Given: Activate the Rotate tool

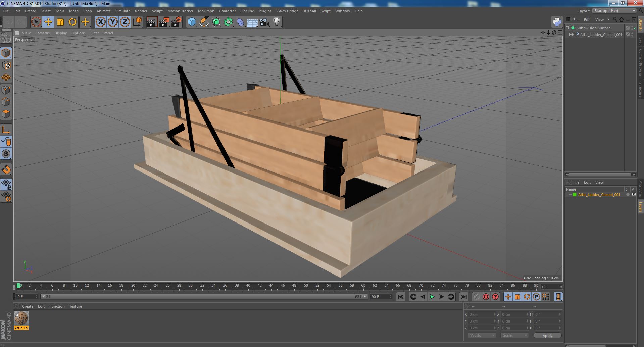Looking at the screenshot, I should coord(72,22).
